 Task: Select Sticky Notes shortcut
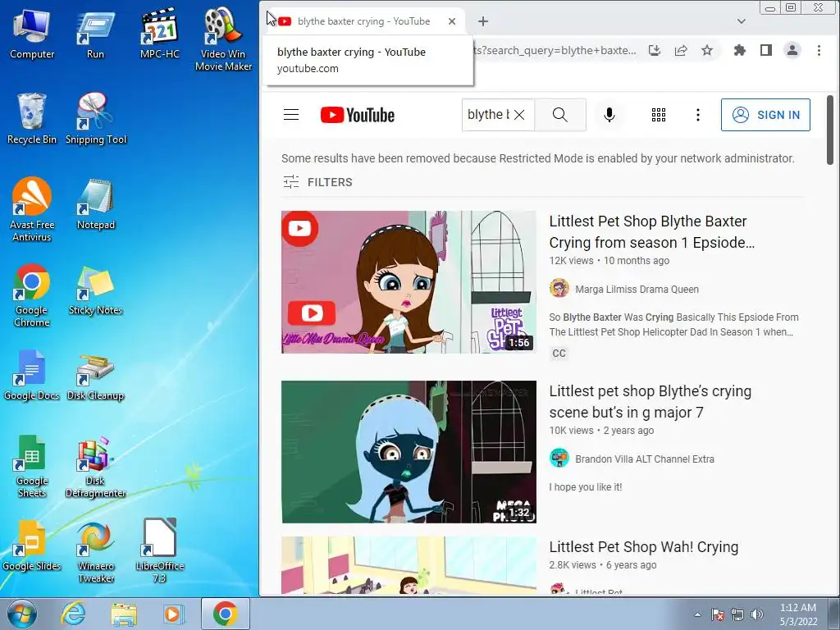[x=95, y=290]
